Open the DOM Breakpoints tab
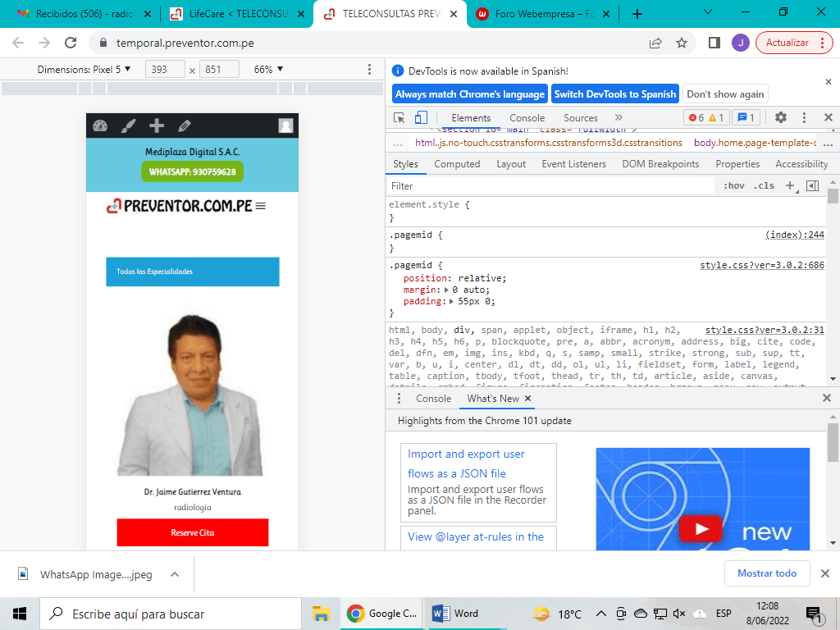This screenshot has height=630, width=840. coord(660,164)
